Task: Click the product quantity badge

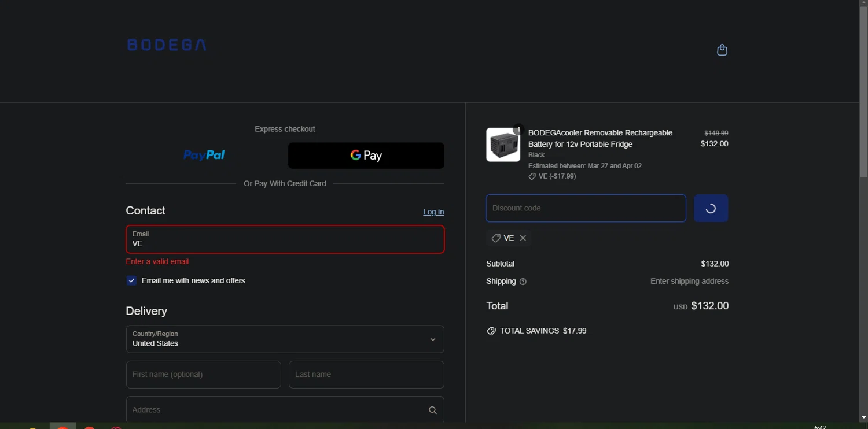Action: [x=518, y=130]
